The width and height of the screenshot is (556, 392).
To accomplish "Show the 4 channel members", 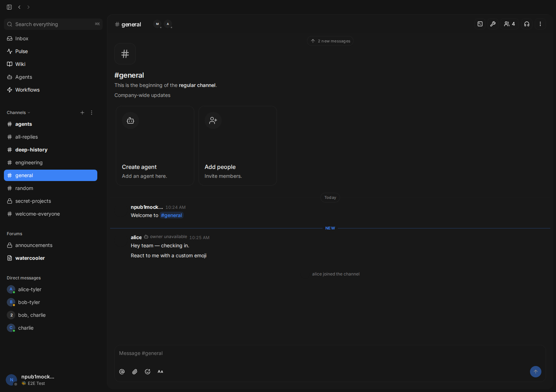I will (509, 24).
